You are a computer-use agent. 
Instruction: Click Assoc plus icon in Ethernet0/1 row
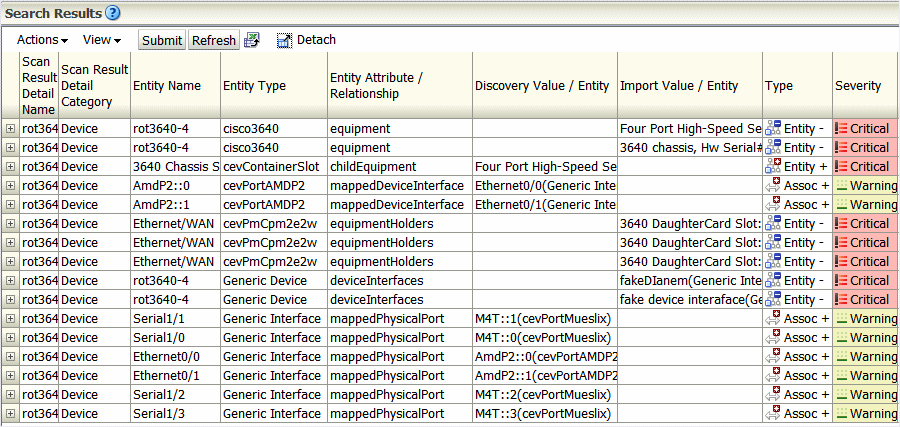pyautogui.click(x=773, y=375)
